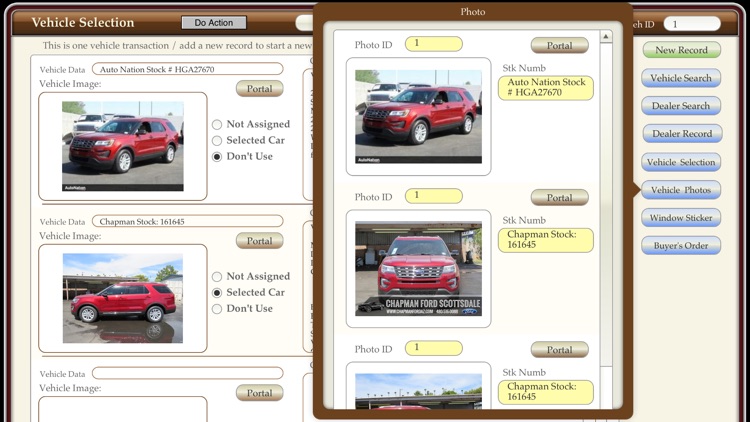Open Vehicle Search
This screenshot has height=422, width=750.
coord(681,78)
